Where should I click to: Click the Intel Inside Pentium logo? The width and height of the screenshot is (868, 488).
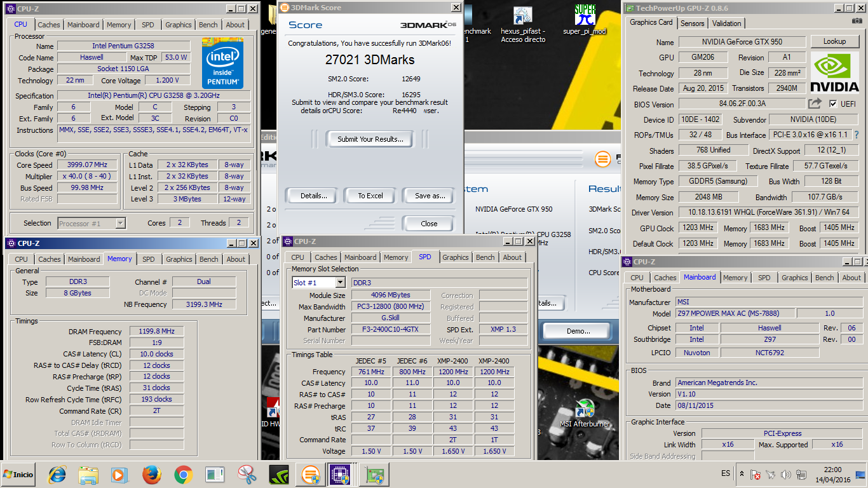click(222, 64)
